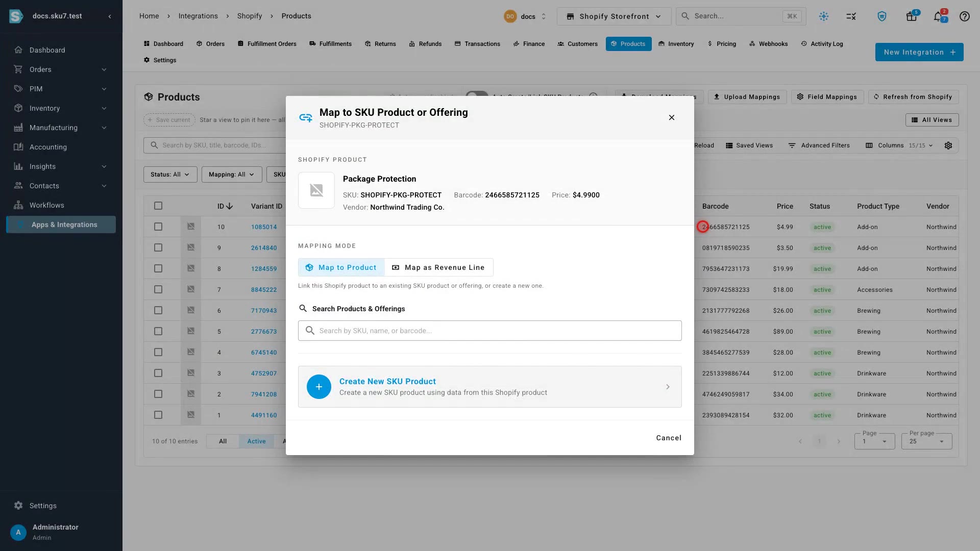Click the New Integration button
The width and height of the screenshot is (980, 551).
click(x=919, y=52)
